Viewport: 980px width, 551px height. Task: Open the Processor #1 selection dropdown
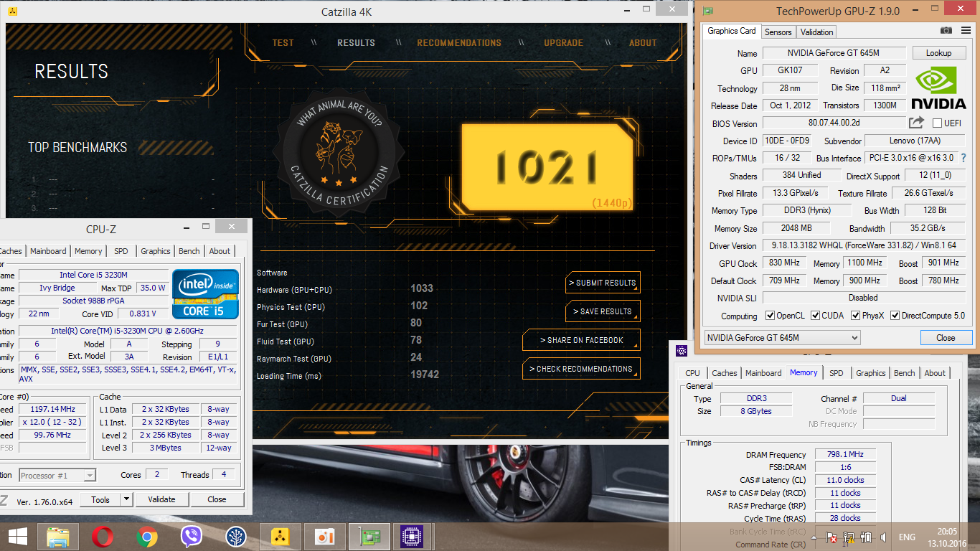pyautogui.click(x=57, y=475)
